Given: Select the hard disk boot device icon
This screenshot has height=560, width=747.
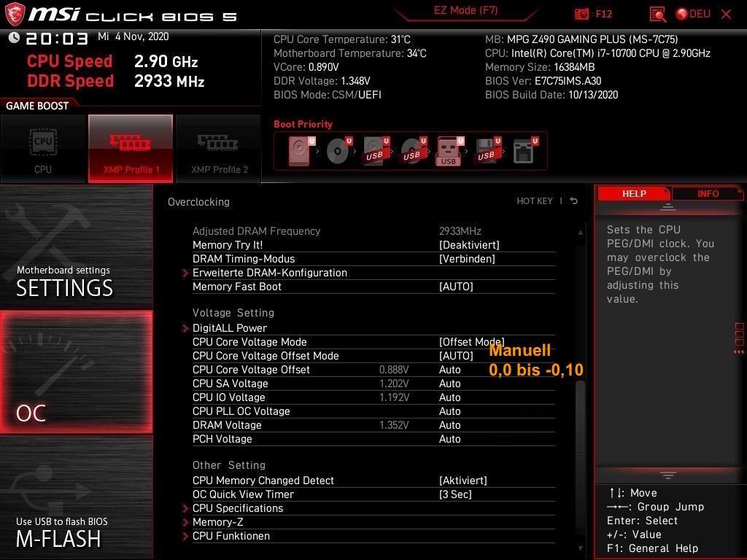Looking at the screenshot, I should (x=301, y=151).
